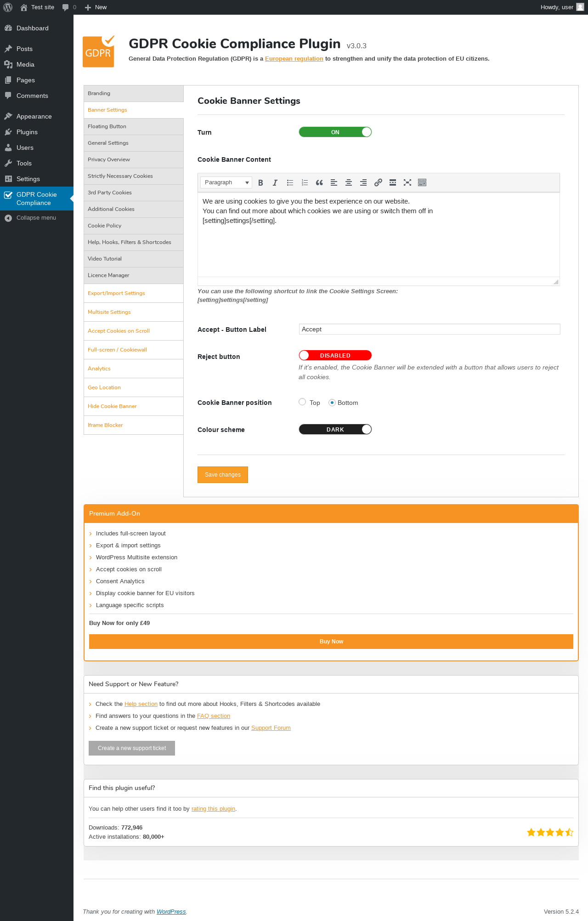Image resolution: width=588 pixels, height=921 pixels.
Task: Open the Support Forum link
Action: pyautogui.click(x=271, y=728)
